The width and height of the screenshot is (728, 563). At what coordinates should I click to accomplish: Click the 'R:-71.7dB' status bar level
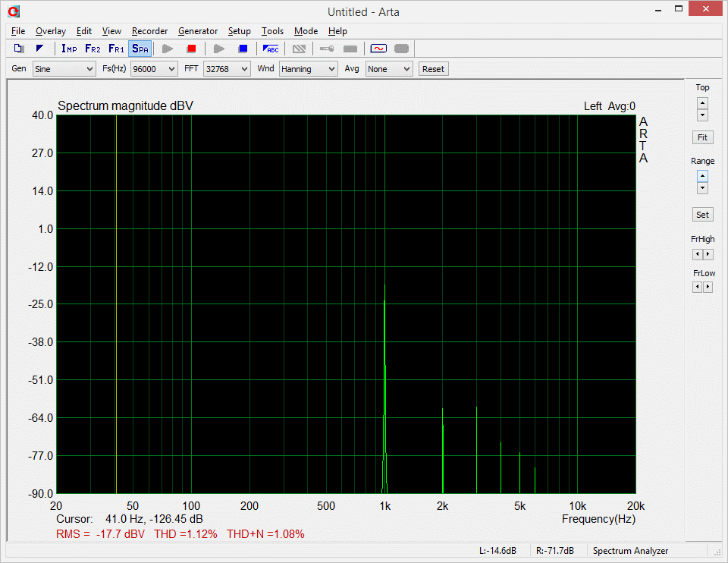click(555, 551)
